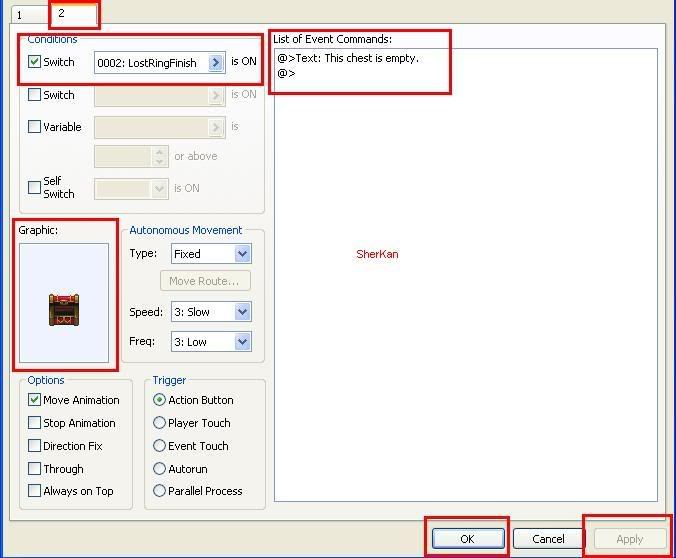Expand the movement Type dropdown
The image size is (676, 558).
242,254
